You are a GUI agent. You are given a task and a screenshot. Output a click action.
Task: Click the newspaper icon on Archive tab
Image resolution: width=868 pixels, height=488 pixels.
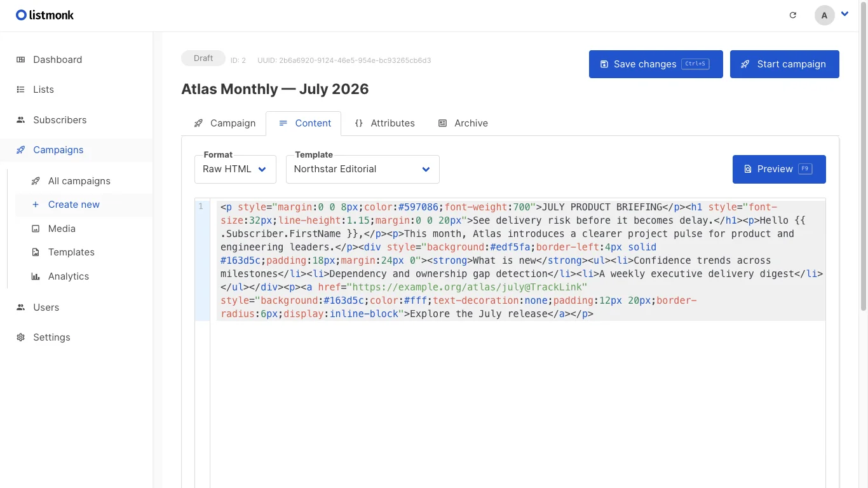point(442,123)
